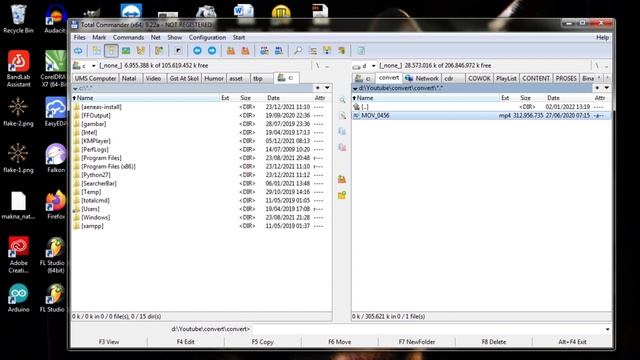Toggle the full file details view
This screenshot has width=640, height=360.
point(111,51)
